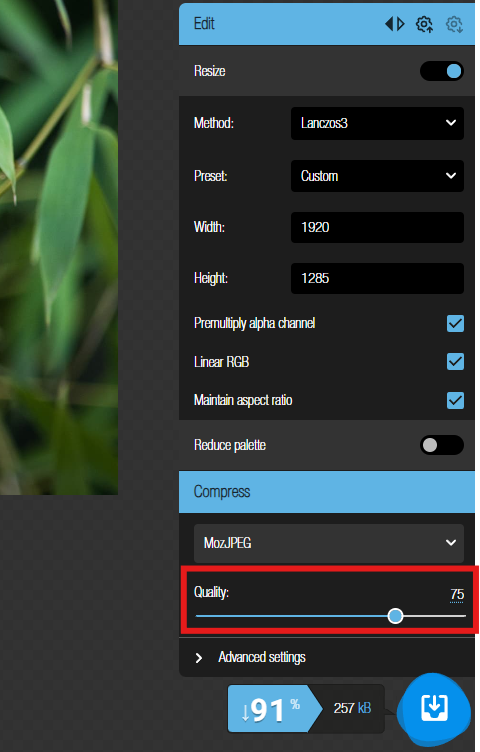Enable the Reduce palette switch
The image size is (480, 752).
[x=442, y=445]
